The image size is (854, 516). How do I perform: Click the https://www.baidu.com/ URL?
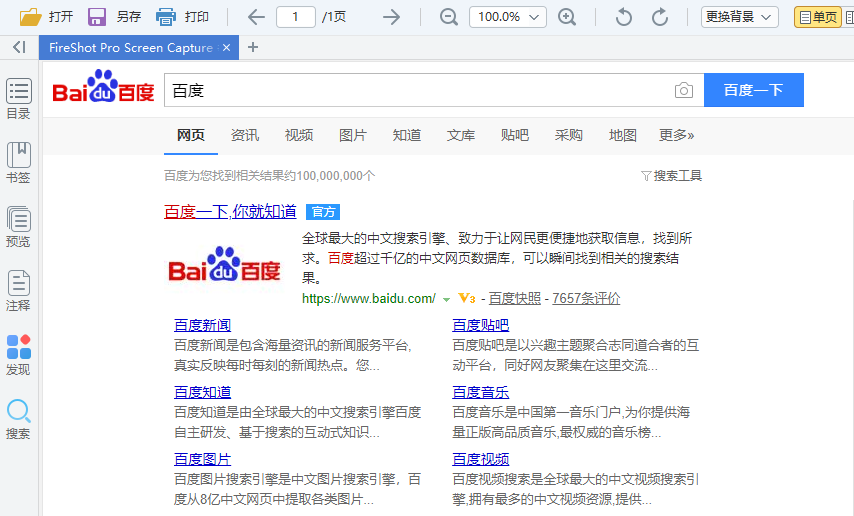tap(369, 299)
